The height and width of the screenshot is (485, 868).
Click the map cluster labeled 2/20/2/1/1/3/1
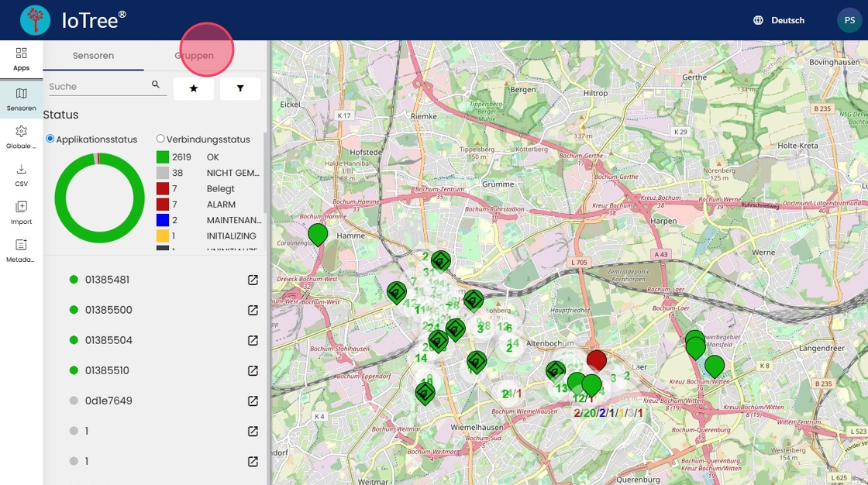608,413
